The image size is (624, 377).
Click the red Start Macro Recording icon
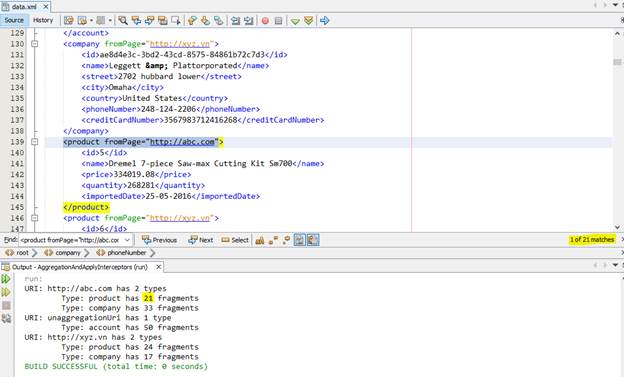click(x=265, y=20)
